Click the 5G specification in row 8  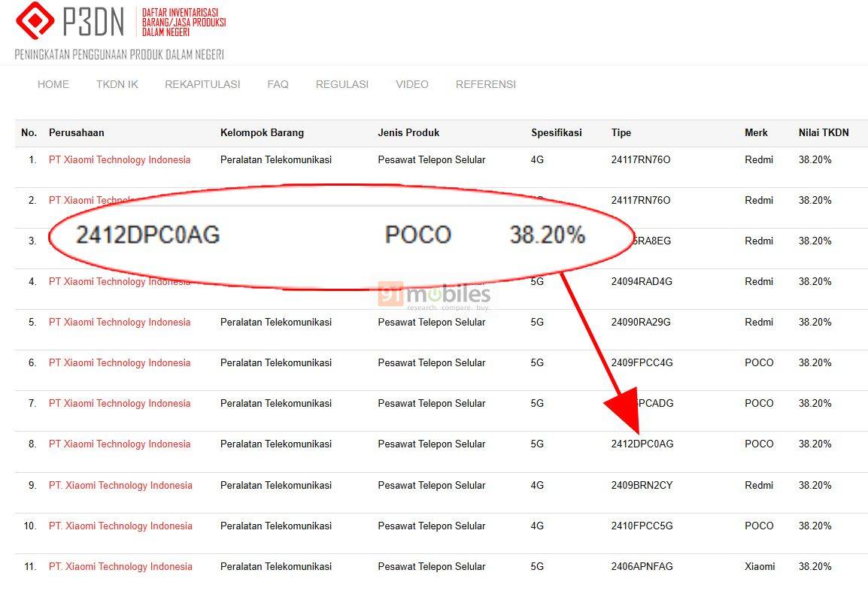click(x=537, y=444)
